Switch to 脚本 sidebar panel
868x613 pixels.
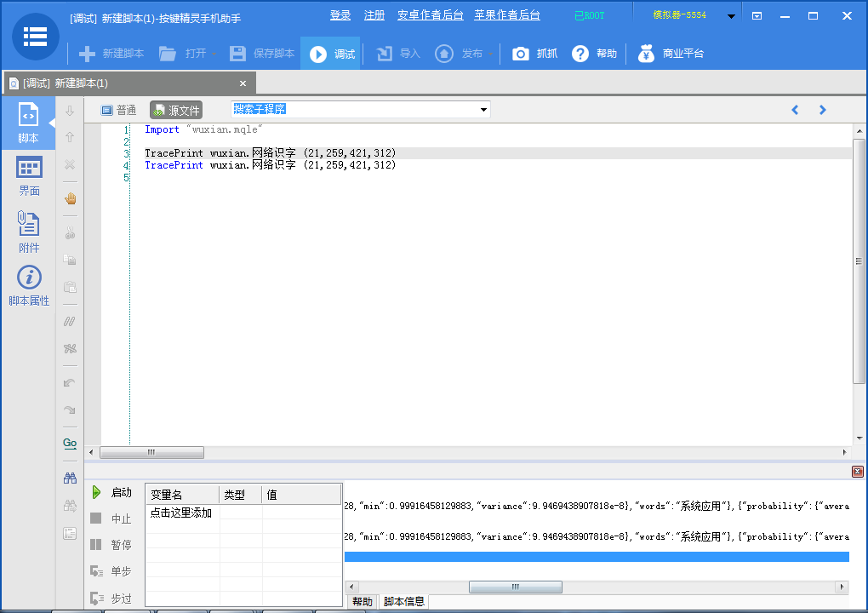tap(28, 123)
